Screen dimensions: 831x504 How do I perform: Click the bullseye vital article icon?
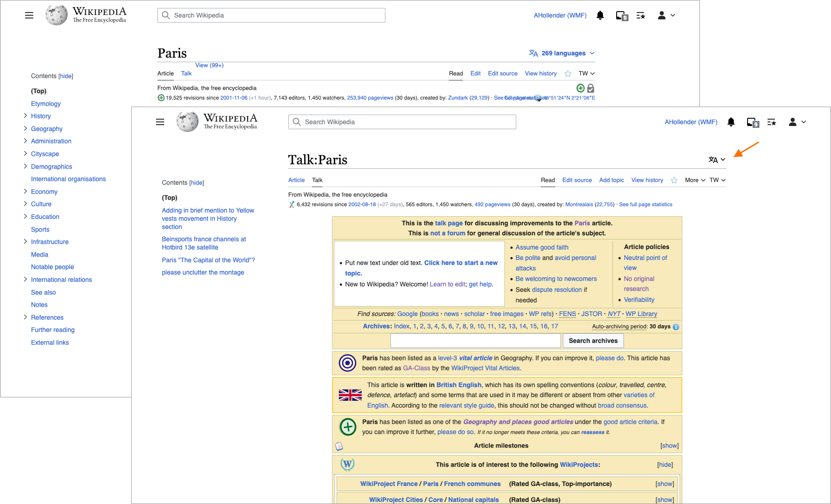(347, 363)
